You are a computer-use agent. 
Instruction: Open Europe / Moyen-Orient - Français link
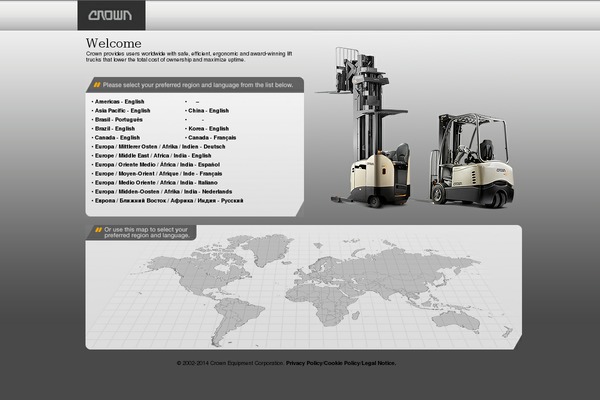[158, 174]
